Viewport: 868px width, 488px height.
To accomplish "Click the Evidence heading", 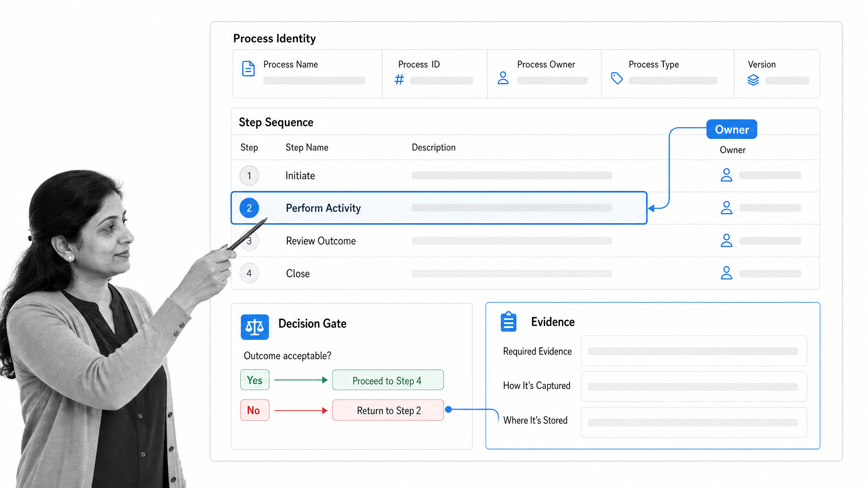I will coord(553,322).
